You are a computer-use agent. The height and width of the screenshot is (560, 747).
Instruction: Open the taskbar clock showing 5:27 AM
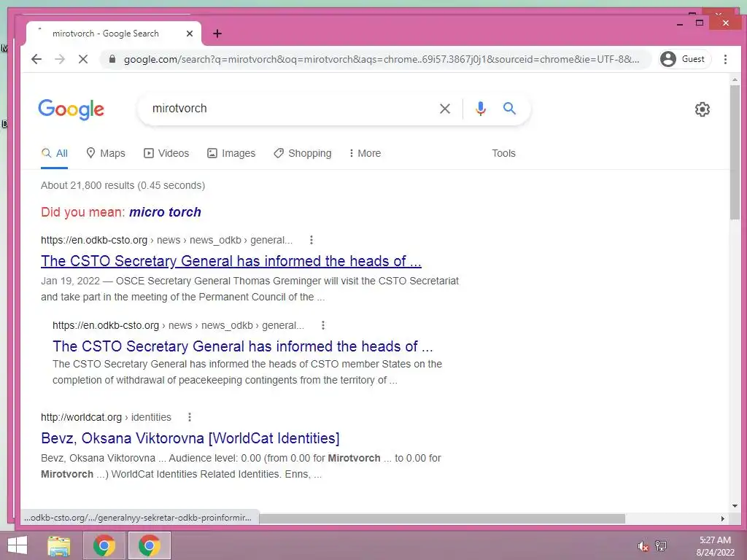[715, 546]
